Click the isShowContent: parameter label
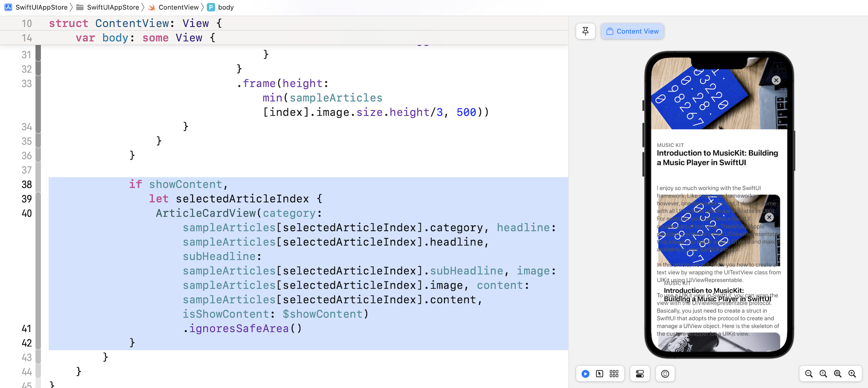This screenshot has height=388, width=868. 229,314
